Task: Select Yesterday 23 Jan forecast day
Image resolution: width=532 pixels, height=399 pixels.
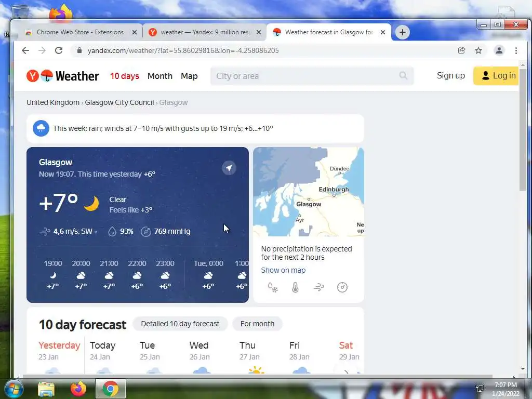Action: pyautogui.click(x=59, y=356)
